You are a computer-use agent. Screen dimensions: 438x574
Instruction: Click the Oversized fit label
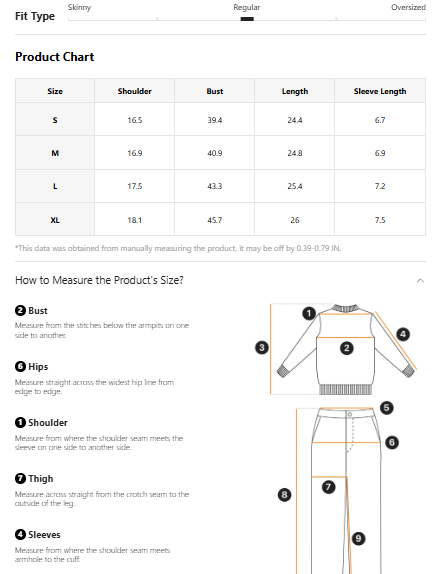pos(408,7)
